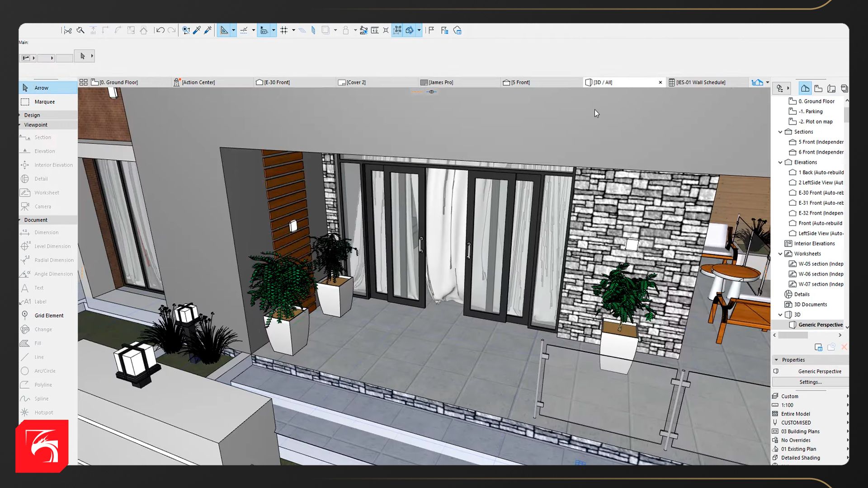
Task: Open the Detailed Shading 3D style option
Action: 810,458
